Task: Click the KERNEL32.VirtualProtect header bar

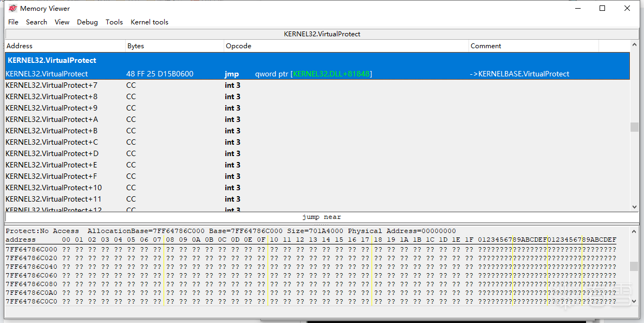Action: coord(322,34)
